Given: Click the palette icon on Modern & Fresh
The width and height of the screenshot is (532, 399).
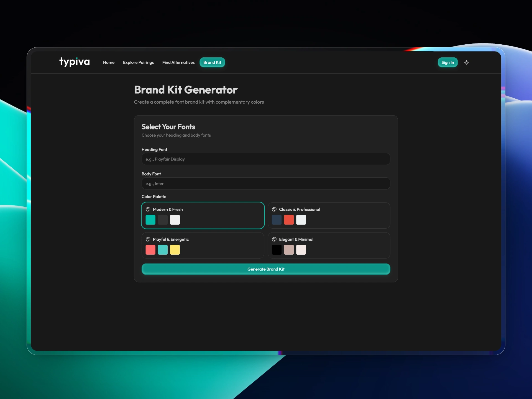Looking at the screenshot, I should tap(148, 209).
